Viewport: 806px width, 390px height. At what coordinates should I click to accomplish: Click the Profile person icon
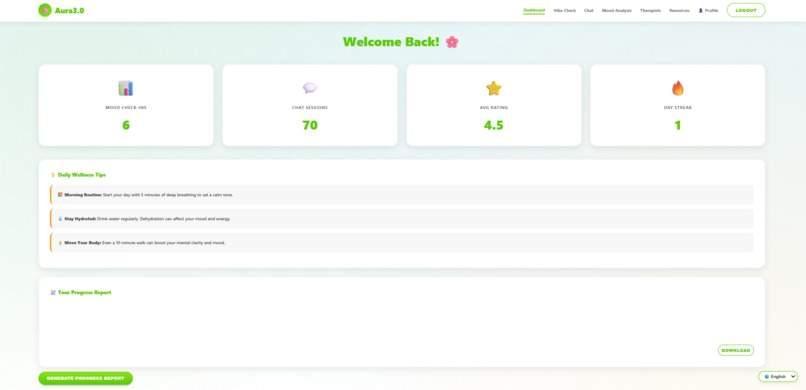coord(700,10)
